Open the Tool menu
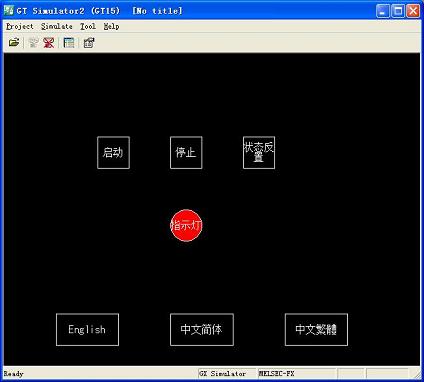The width and height of the screenshot is (424, 382). pos(88,26)
